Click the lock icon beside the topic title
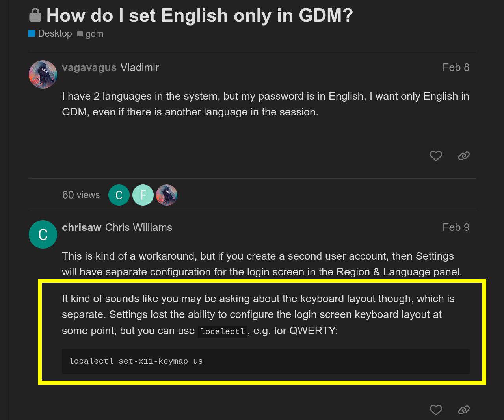 coord(35,15)
